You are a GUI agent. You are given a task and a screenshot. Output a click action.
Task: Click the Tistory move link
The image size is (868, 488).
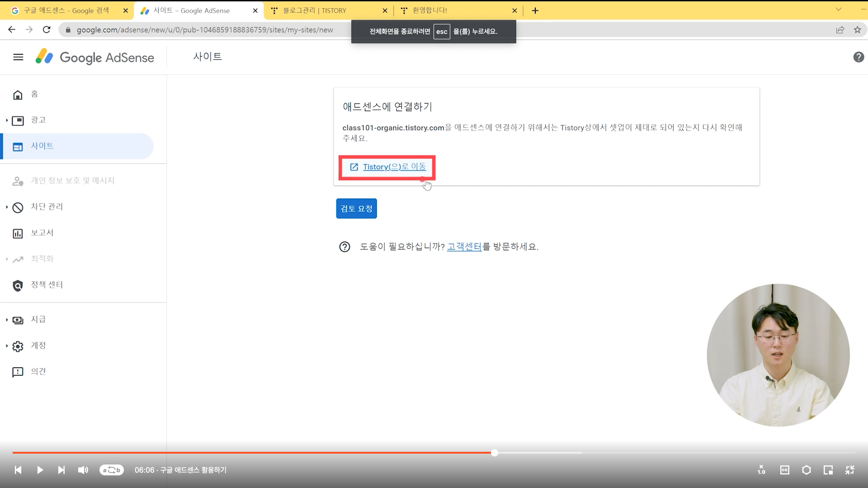click(394, 167)
